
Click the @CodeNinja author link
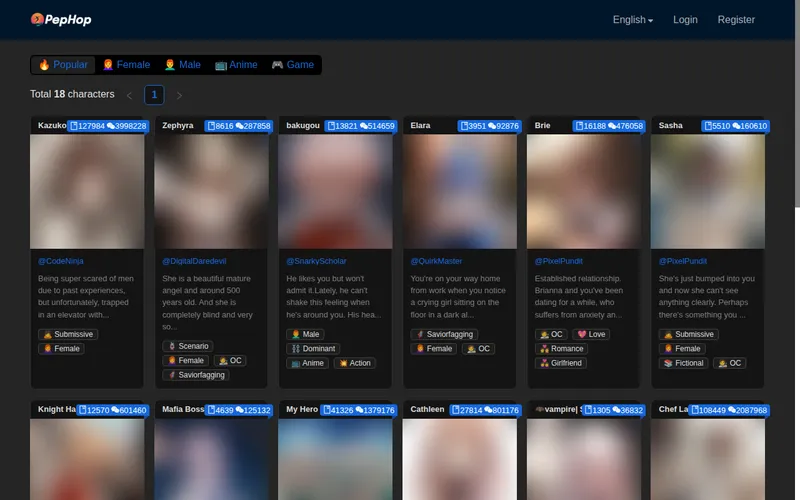click(x=61, y=261)
